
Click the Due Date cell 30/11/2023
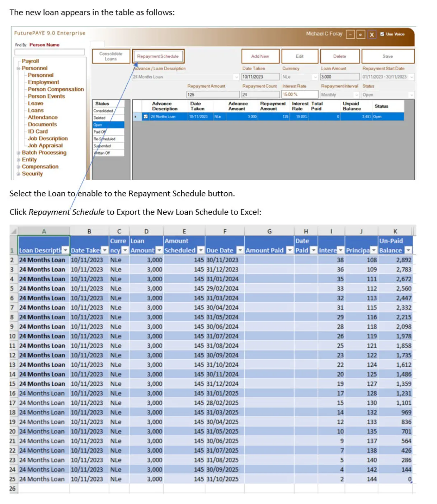coord(225,260)
